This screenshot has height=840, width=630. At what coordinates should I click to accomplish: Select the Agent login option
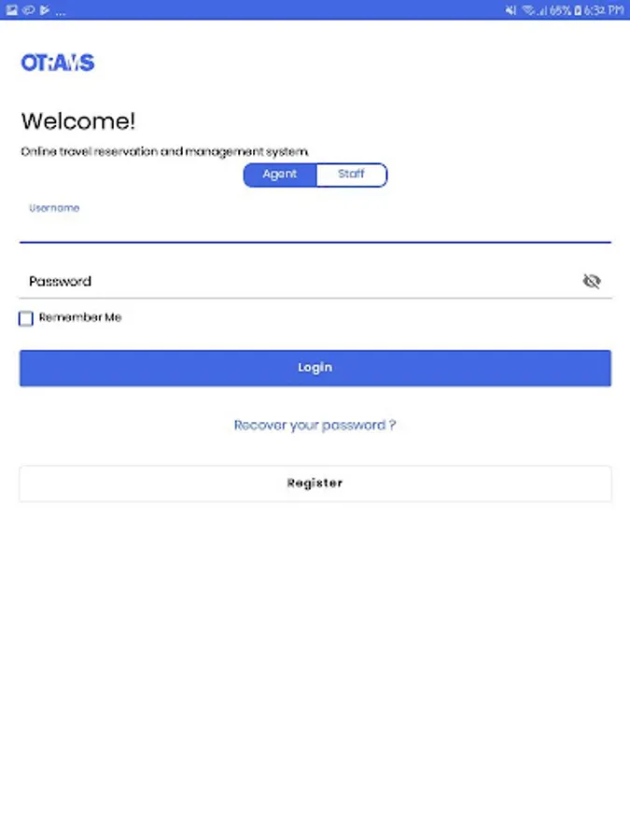click(x=280, y=175)
